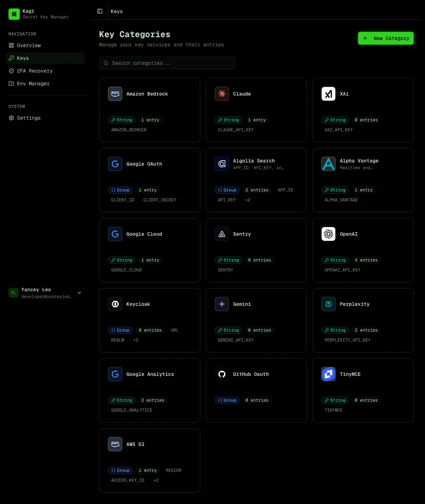The height and width of the screenshot is (504, 425).
Task: Click the Algolia Search category icon
Action: pyautogui.click(x=222, y=164)
